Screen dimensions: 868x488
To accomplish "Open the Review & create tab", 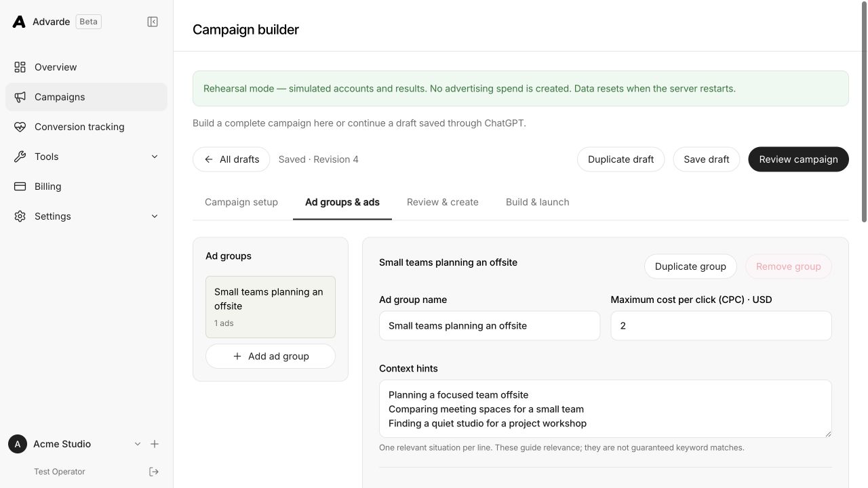I will coord(443,202).
